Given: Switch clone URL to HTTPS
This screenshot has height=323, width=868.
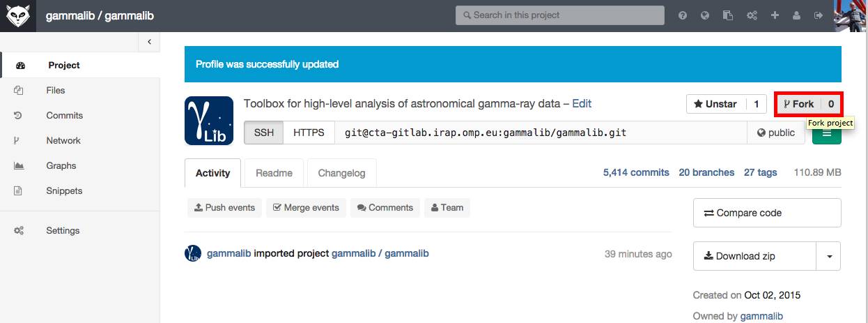Looking at the screenshot, I should coord(309,133).
